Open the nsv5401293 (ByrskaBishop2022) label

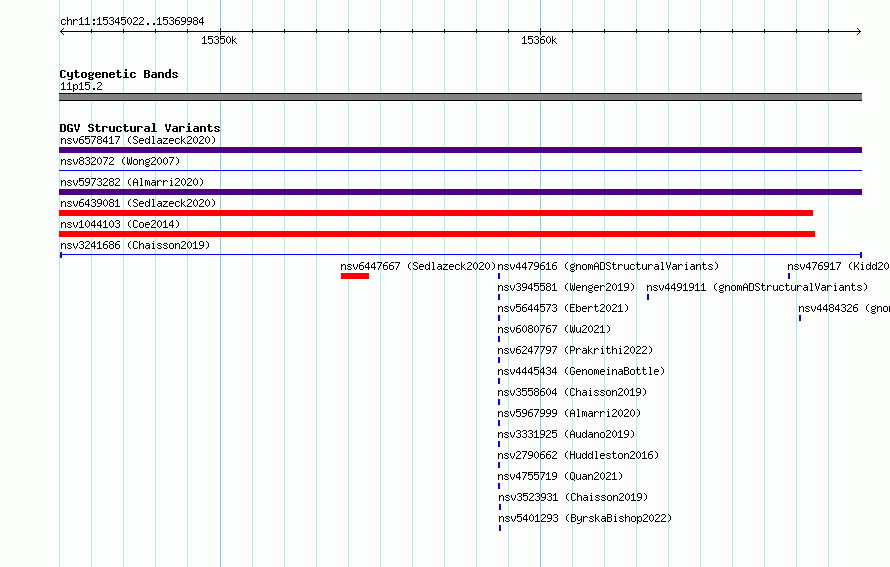585,518
